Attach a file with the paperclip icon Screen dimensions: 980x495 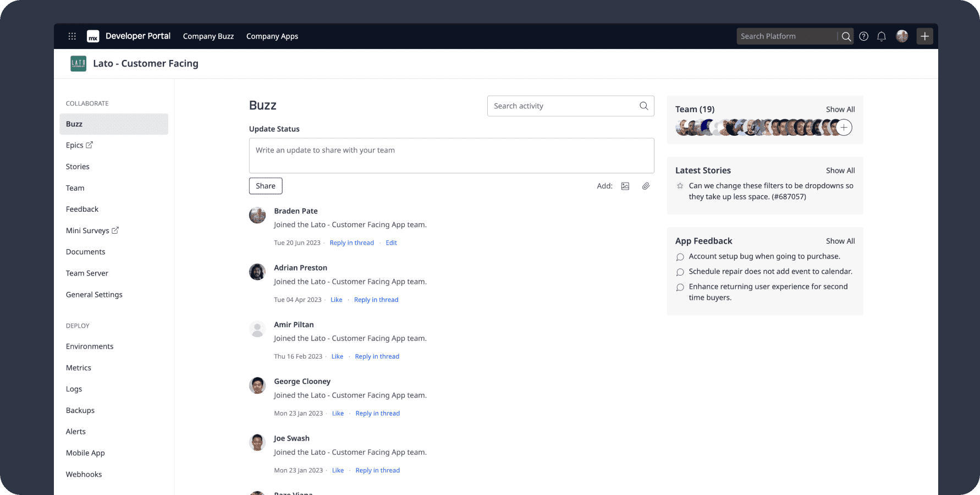(x=646, y=186)
